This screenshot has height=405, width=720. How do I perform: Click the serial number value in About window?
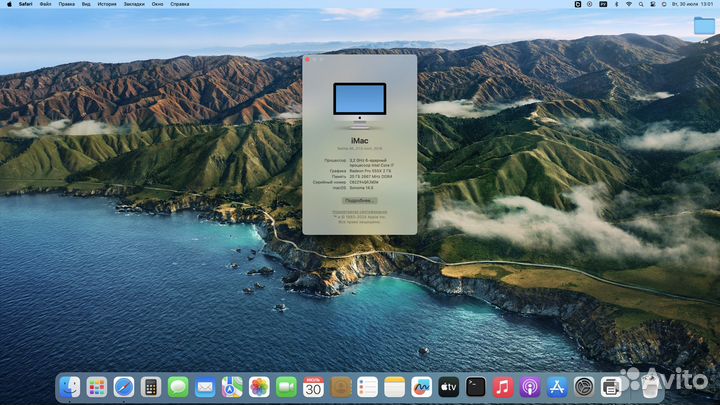tap(364, 182)
